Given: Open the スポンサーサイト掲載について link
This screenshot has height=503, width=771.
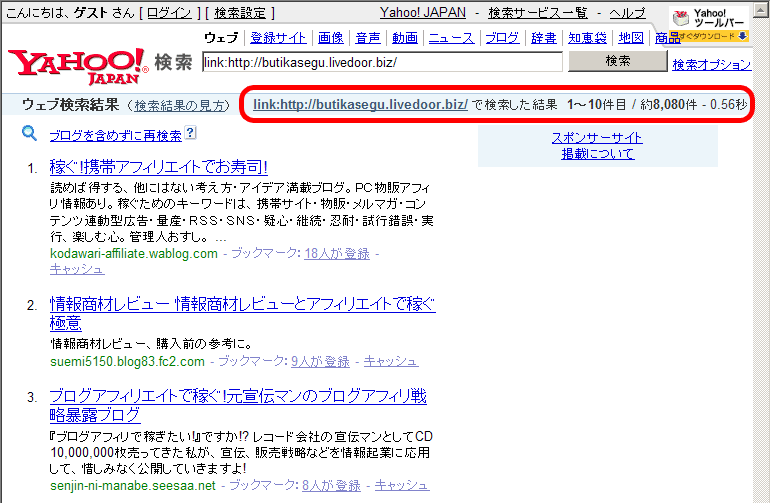Looking at the screenshot, I should (597, 146).
